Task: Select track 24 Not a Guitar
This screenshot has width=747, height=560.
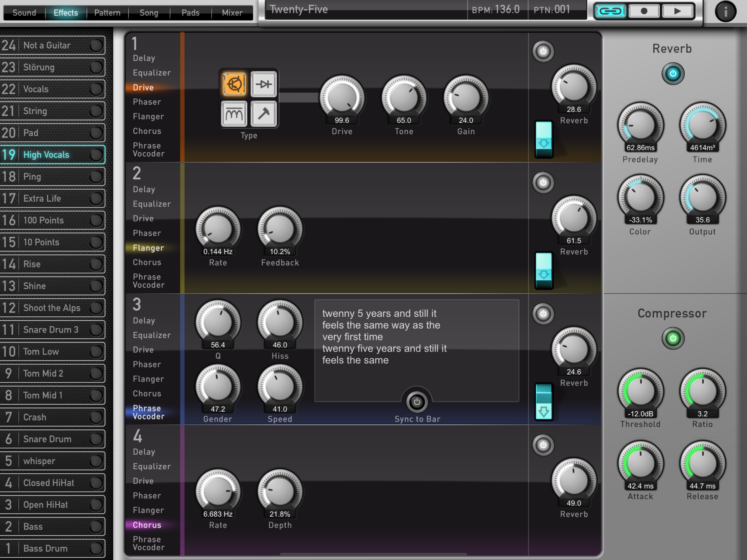Action: tap(52, 45)
